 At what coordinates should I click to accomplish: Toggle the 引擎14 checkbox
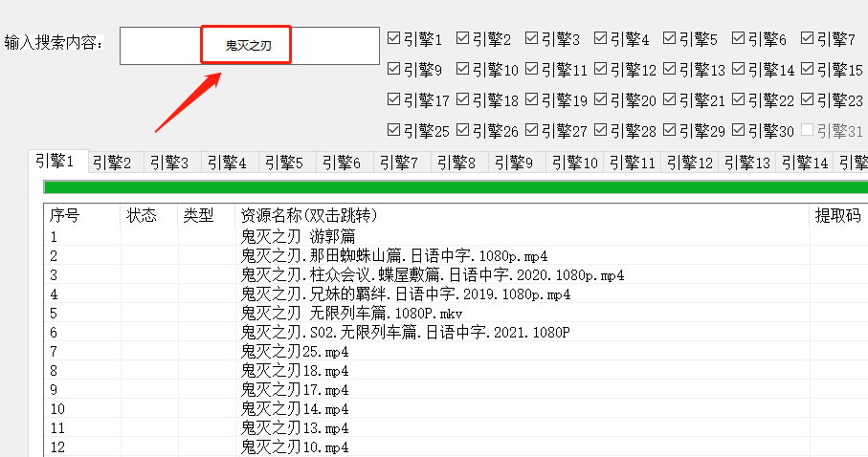(x=738, y=69)
